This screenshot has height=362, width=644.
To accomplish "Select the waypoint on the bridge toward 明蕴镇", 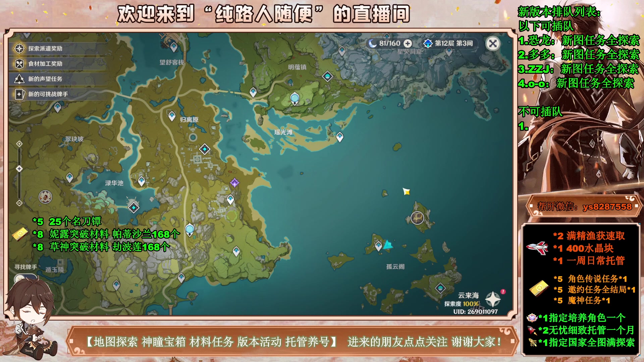I will tap(253, 92).
